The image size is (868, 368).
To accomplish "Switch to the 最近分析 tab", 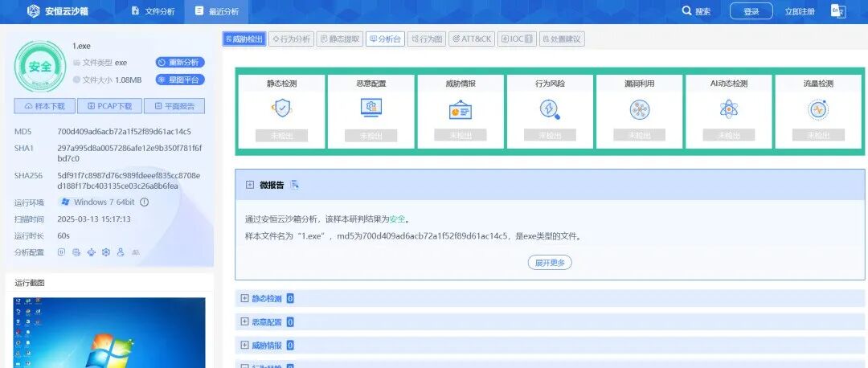I will pyautogui.click(x=217, y=11).
